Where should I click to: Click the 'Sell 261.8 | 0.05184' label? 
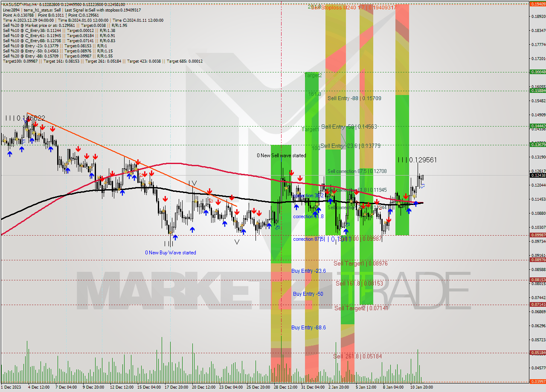[357, 356]
